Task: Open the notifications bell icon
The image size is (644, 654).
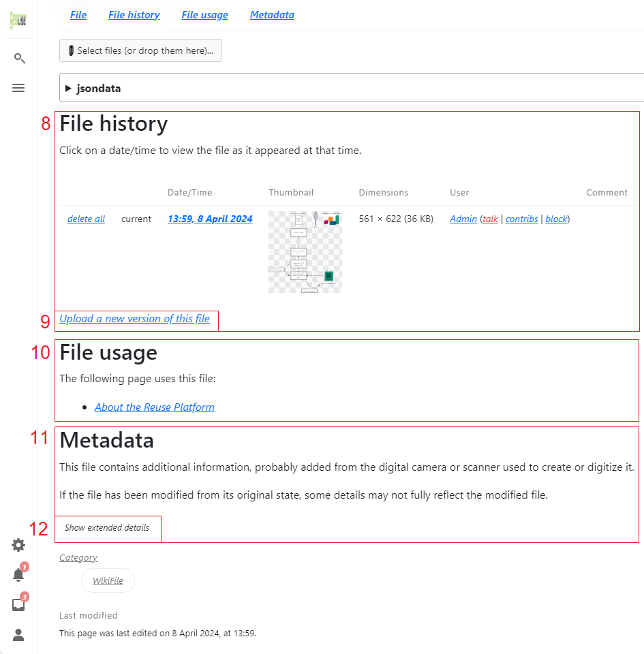Action: [x=18, y=574]
